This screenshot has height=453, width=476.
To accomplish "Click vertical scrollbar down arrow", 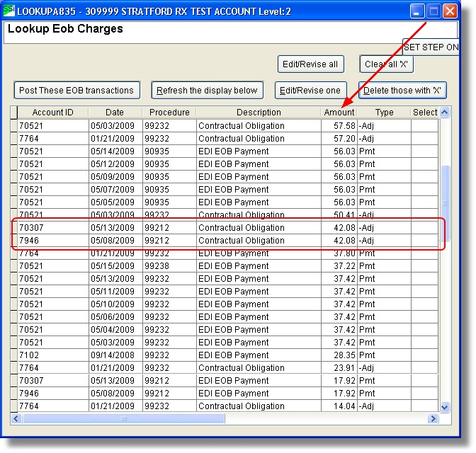I will click(444, 407).
